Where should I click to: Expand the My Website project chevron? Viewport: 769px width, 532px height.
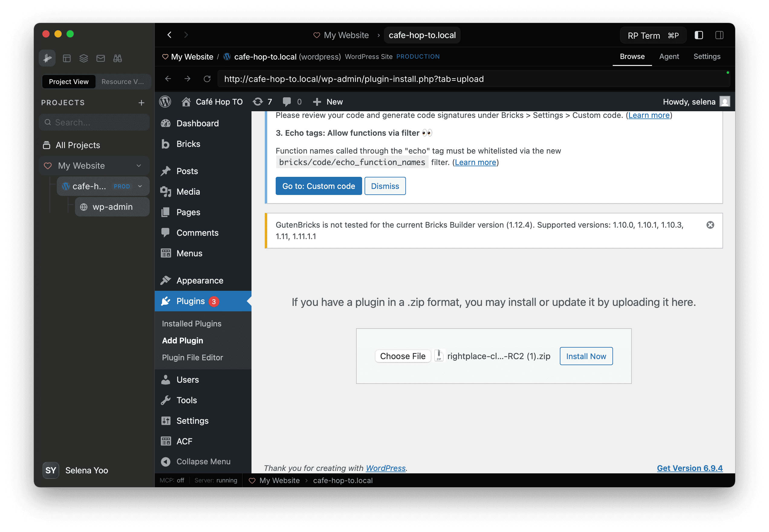(x=139, y=166)
